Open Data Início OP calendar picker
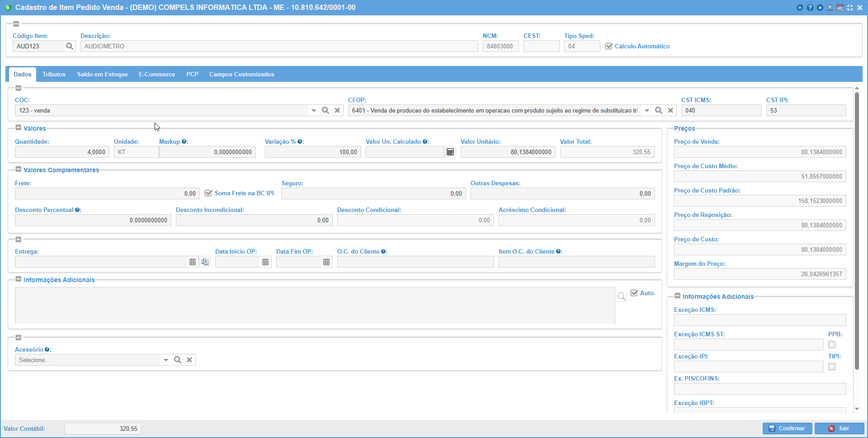 [x=265, y=262]
